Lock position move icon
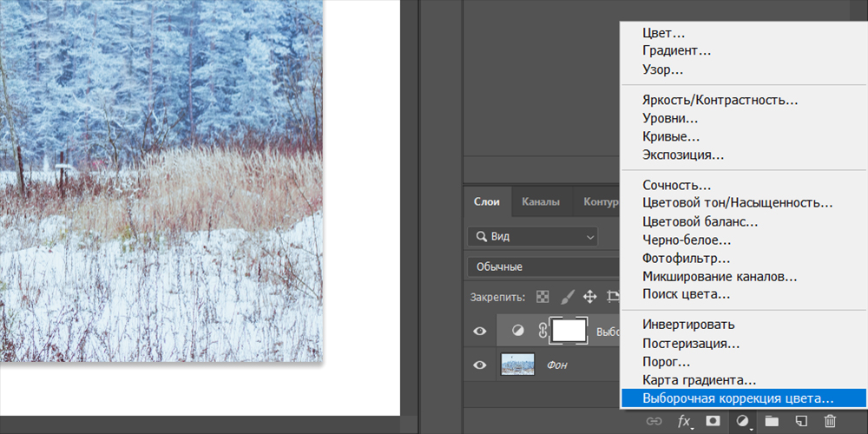The width and height of the screenshot is (868, 434). click(590, 297)
